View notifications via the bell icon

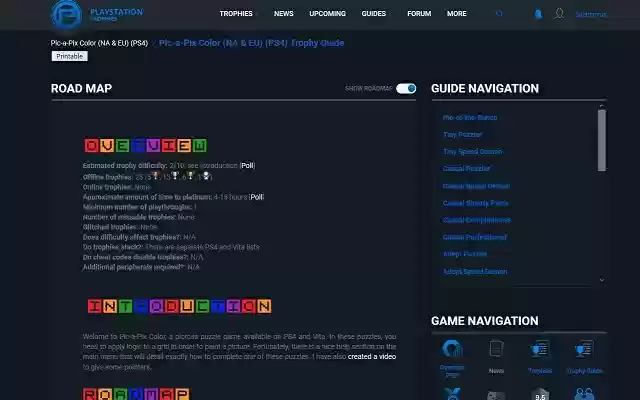(538, 14)
